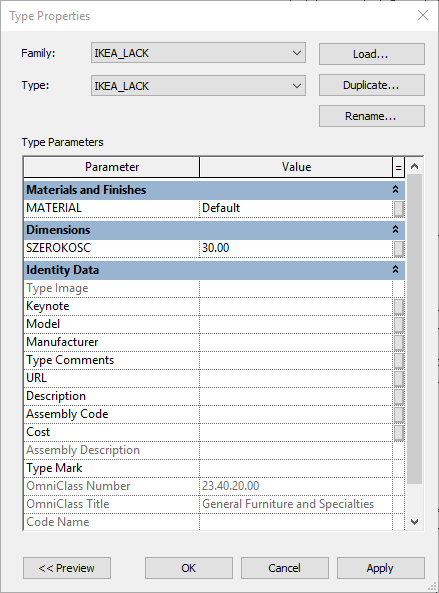
Task: Click the Duplicate... button
Action: 372,85
